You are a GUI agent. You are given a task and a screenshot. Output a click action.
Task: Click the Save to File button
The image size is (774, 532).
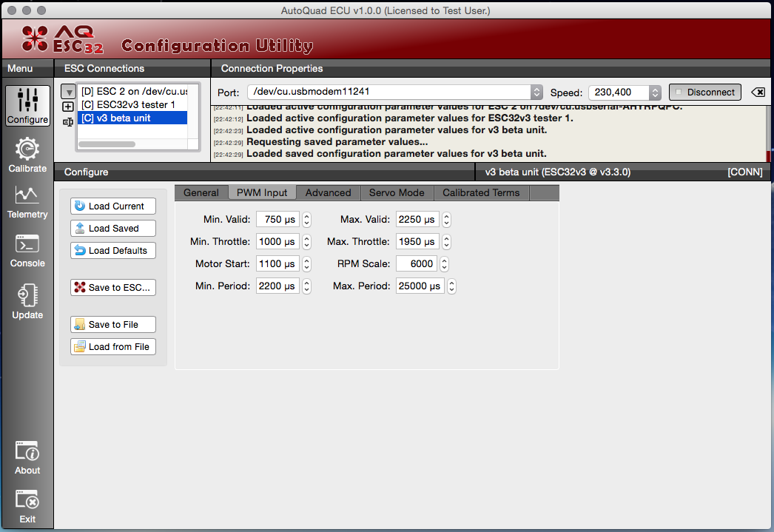click(x=113, y=324)
